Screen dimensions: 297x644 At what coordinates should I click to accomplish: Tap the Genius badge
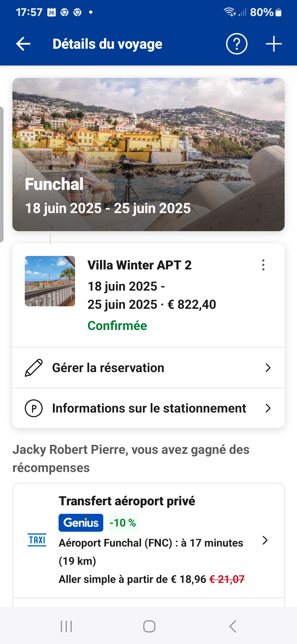(81, 523)
